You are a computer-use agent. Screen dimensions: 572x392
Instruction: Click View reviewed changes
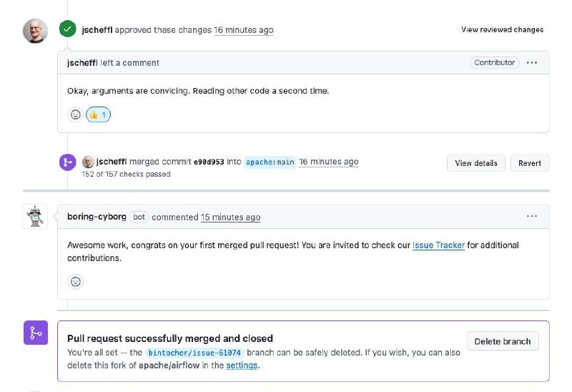click(502, 30)
